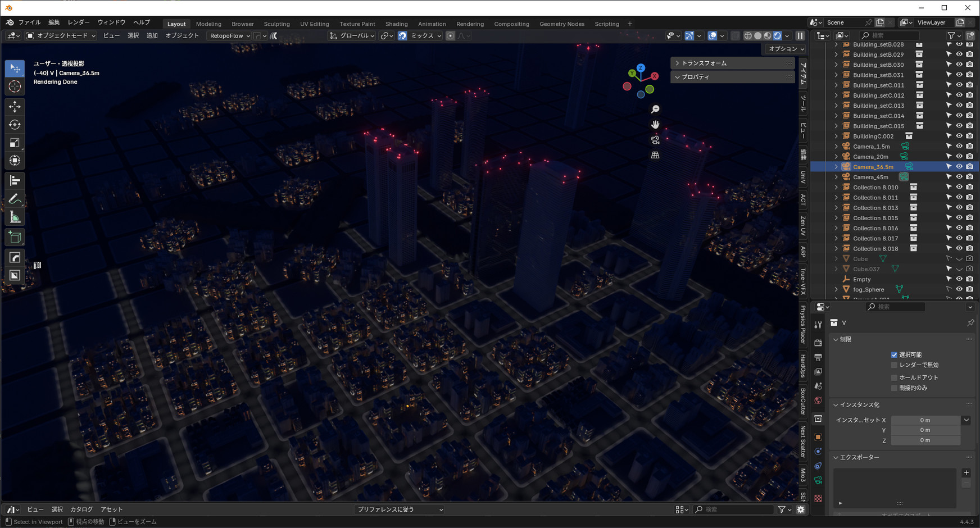Screen dimensions: 980x528
Task: Enable the 間接的のみ checkbox
Action: (x=894, y=388)
